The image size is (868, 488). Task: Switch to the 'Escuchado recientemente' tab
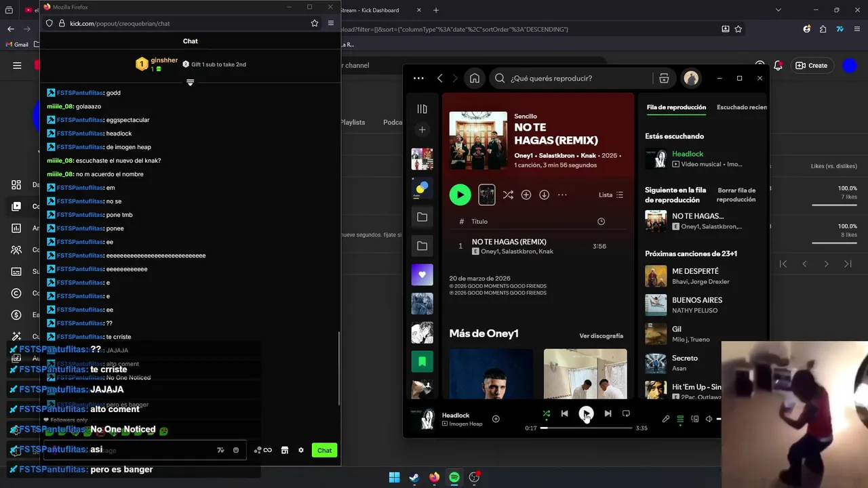[742, 107]
